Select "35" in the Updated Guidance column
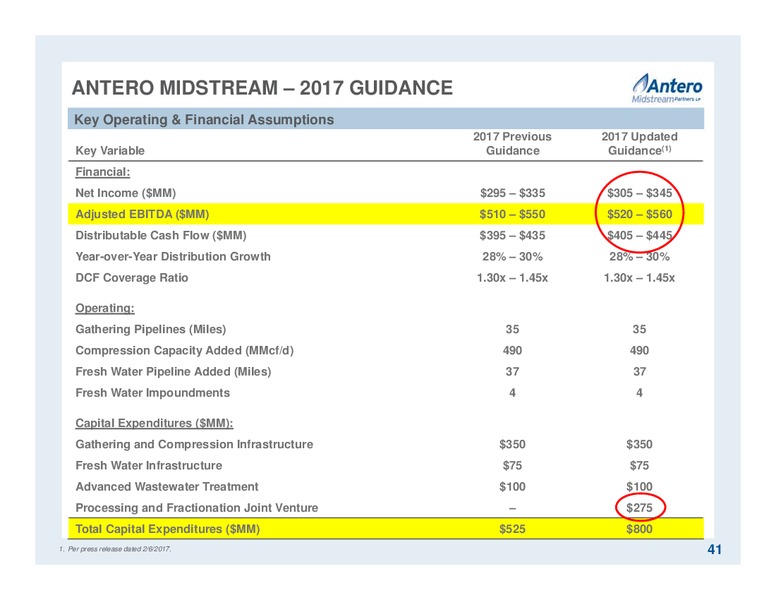This screenshot has width=776, height=600. pos(639,329)
